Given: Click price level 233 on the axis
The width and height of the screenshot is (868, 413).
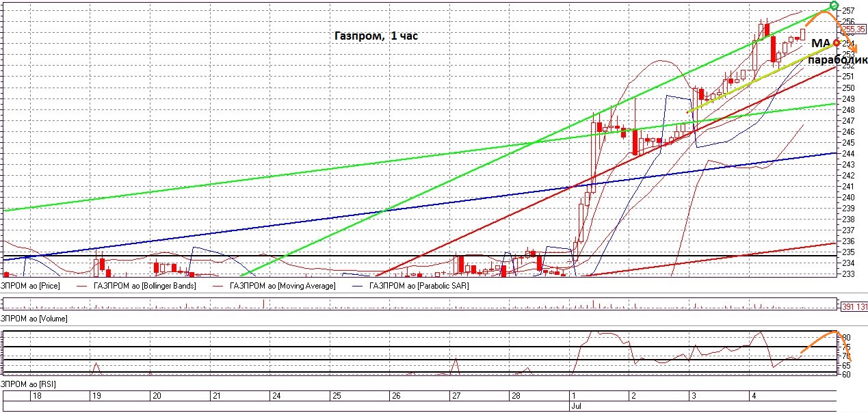Looking at the screenshot, I should [848, 274].
